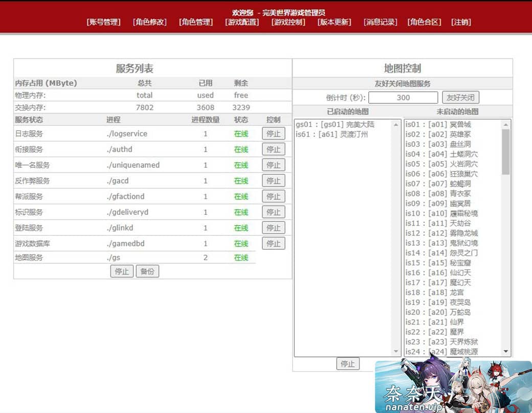Screen dimensions: 532x413
Task: Select is61 灵渡汀州 in started maps
Action: (343, 134)
